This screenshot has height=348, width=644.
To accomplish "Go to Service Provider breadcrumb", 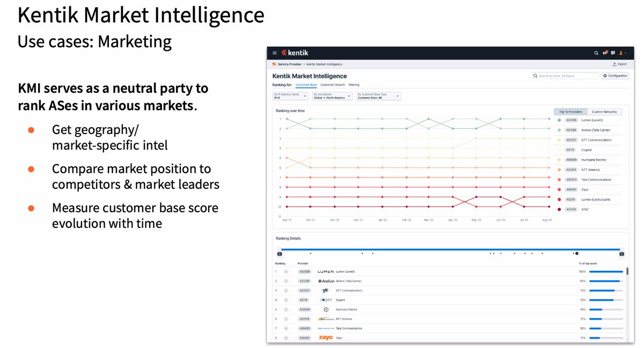I will click(290, 64).
